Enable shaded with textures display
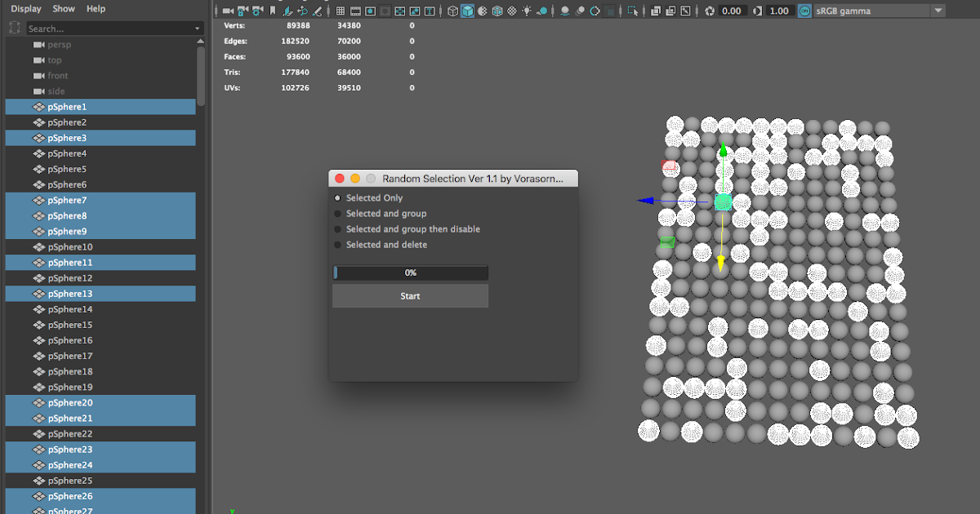Viewport: 980px width, 514px height. [x=482, y=11]
